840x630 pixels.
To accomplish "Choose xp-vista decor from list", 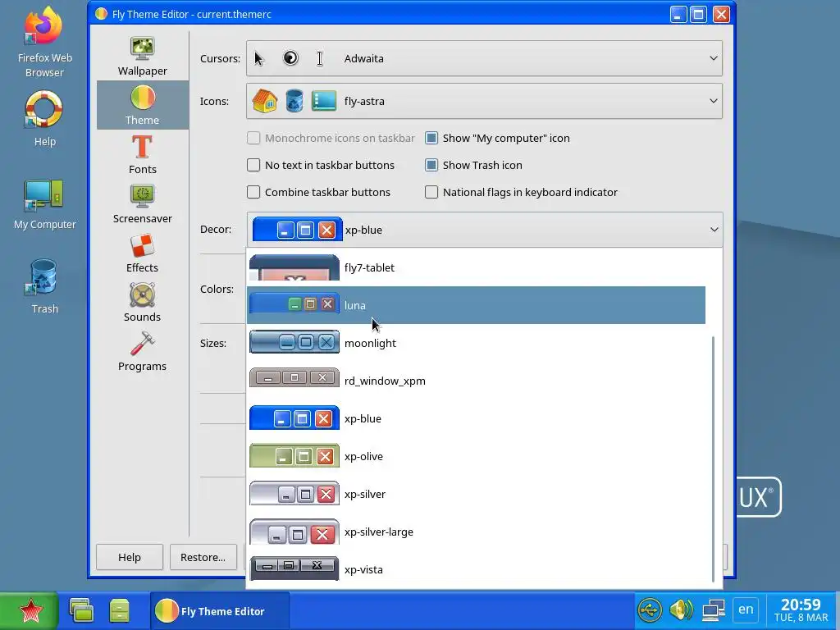I will point(476,569).
